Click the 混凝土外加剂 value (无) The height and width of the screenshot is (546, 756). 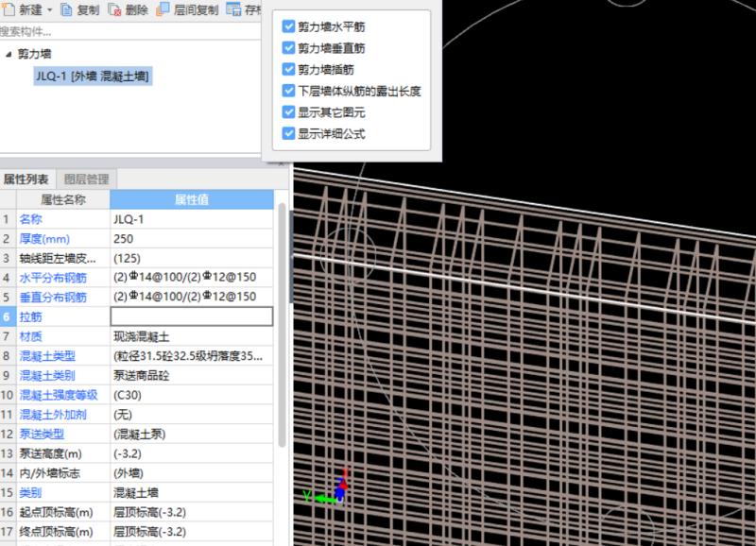click(x=192, y=415)
